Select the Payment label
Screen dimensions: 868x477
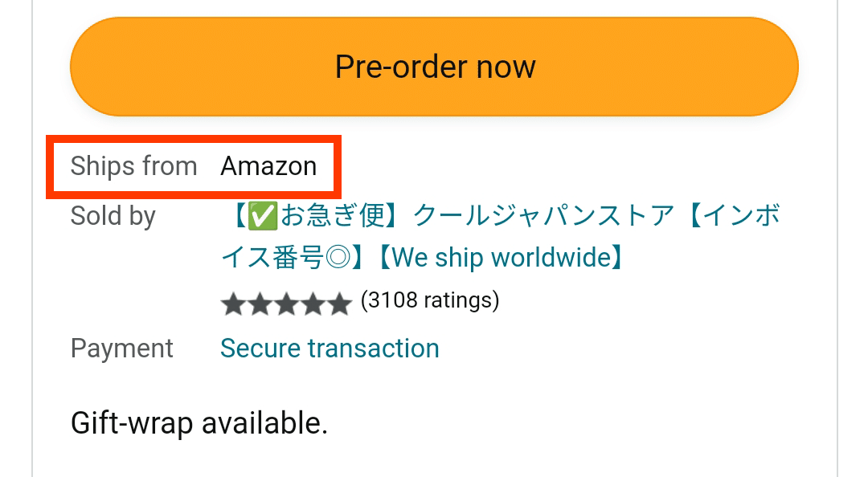pyautogui.click(x=122, y=349)
